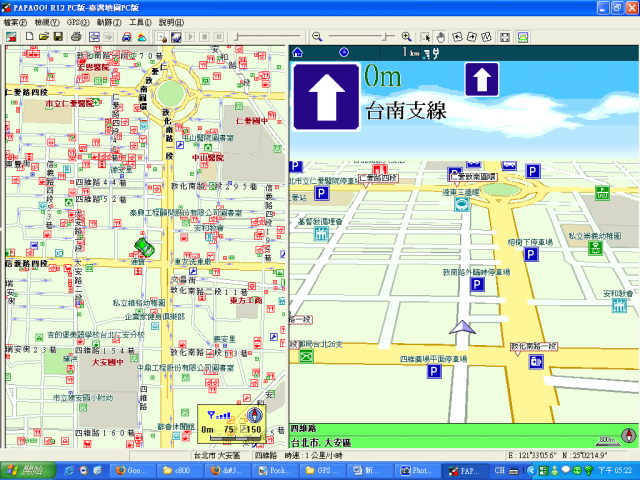Viewport: 640px width, 480px height.
Task: Select the area-select pointer tool
Action: 425,37
